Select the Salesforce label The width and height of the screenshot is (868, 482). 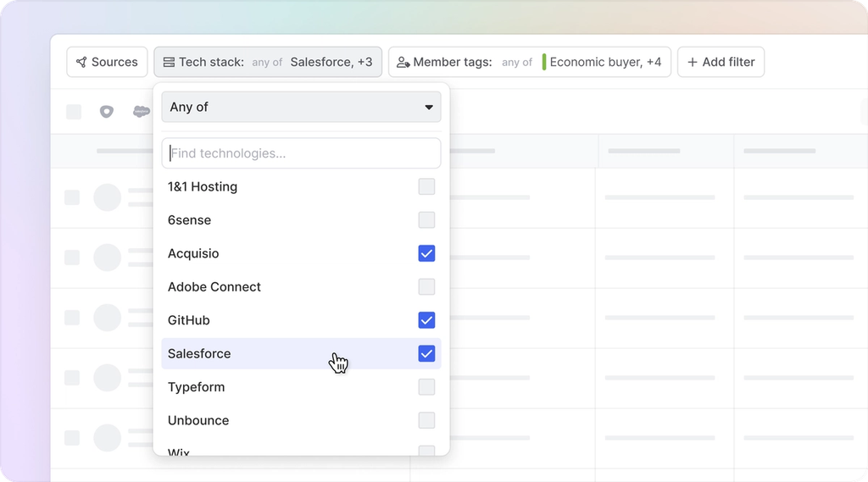pos(199,353)
